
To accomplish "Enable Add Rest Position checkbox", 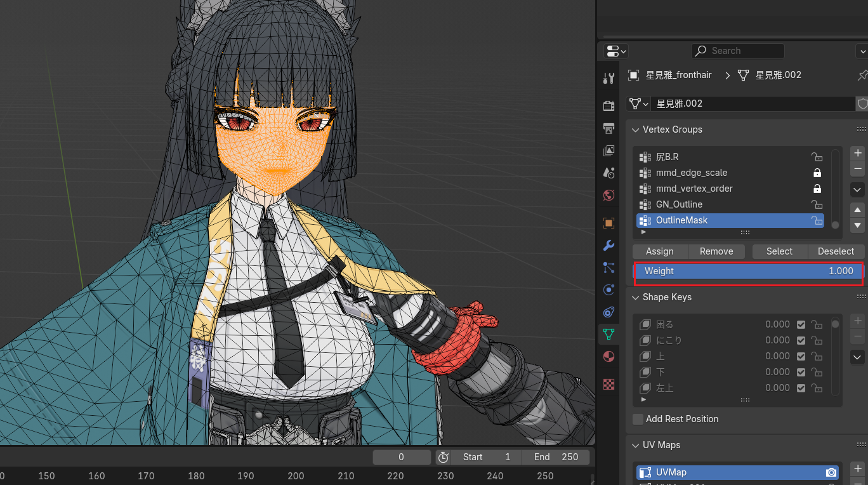I will [638, 419].
